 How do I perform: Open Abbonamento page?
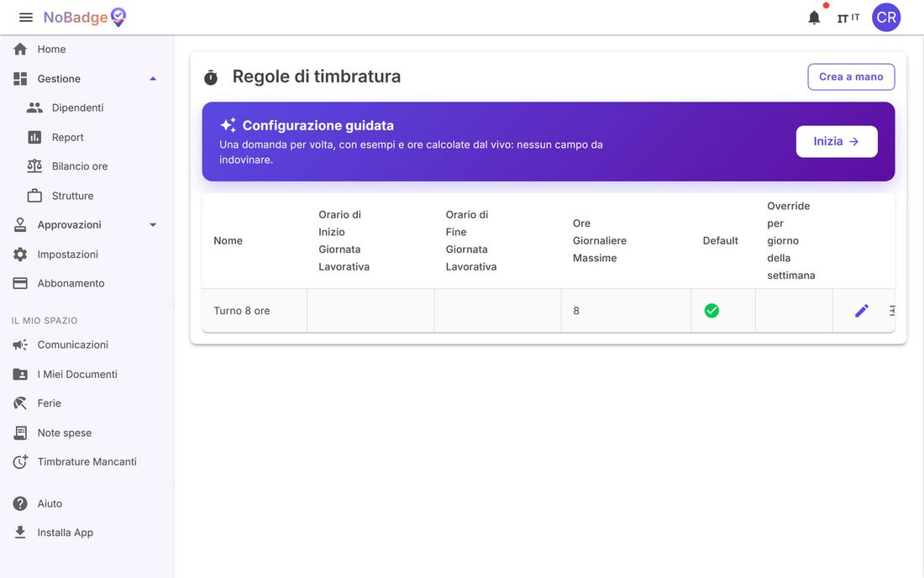pos(87,283)
